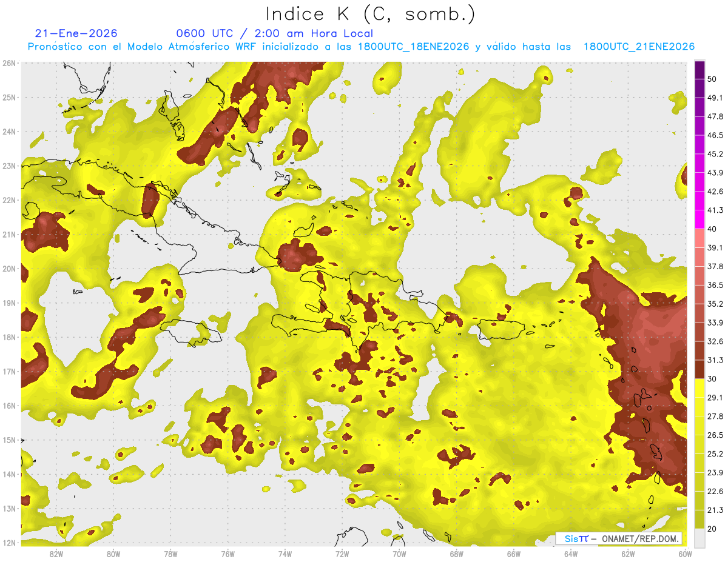The image size is (728, 562).
Task: Select the 24N latitude tick label
Action: pos(8,132)
